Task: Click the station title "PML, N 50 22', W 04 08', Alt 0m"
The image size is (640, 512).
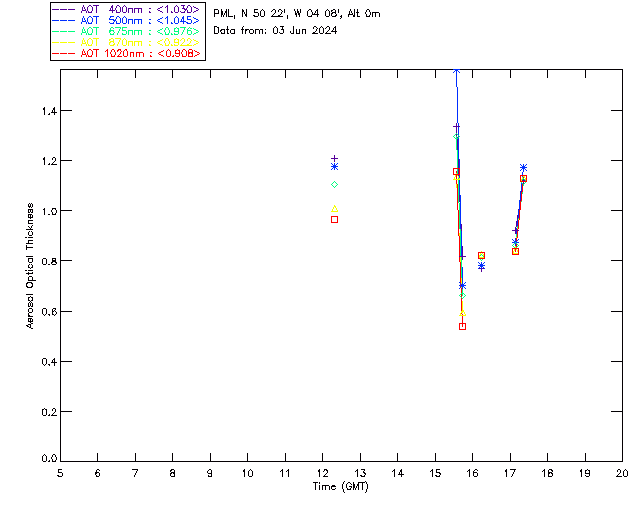Action: 297,14
